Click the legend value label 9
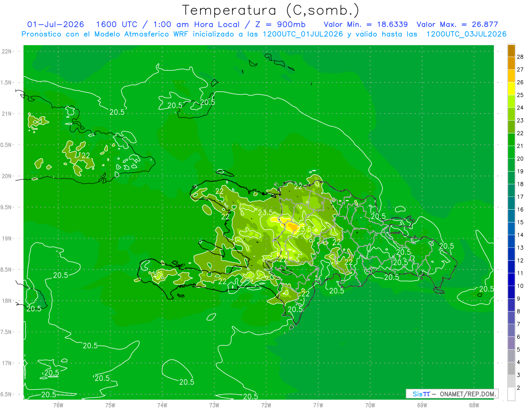The image size is (532, 411). click(x=519, y=298)
